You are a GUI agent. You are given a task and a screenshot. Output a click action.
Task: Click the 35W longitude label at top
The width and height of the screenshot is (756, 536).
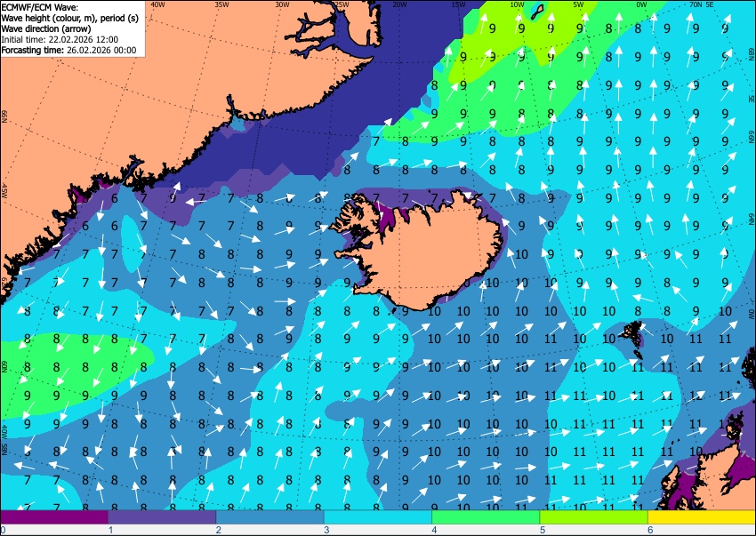click(221, 4)
